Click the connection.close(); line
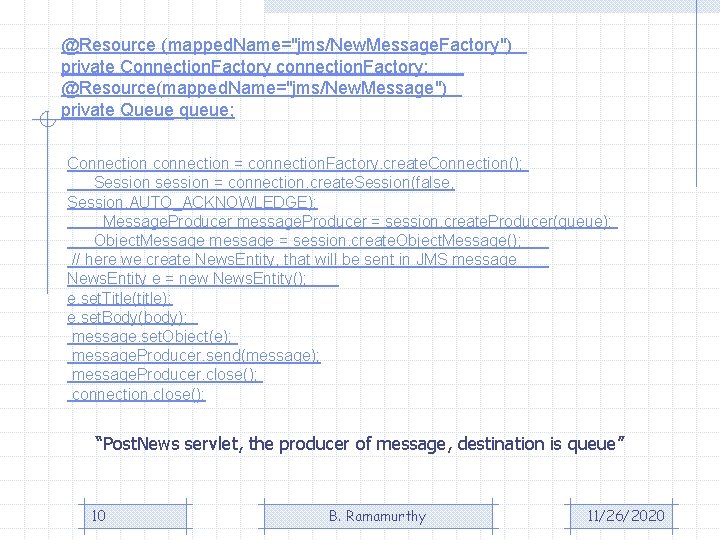The height and width of the screenshot is (540, 720). [x=136, y=394]
